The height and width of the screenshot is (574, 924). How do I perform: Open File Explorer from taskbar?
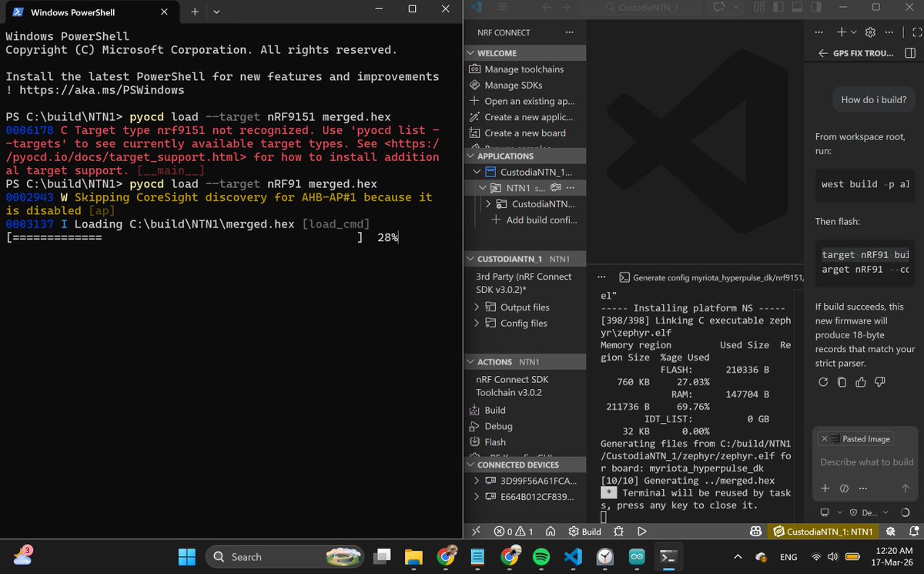click(x=414, y=556)
